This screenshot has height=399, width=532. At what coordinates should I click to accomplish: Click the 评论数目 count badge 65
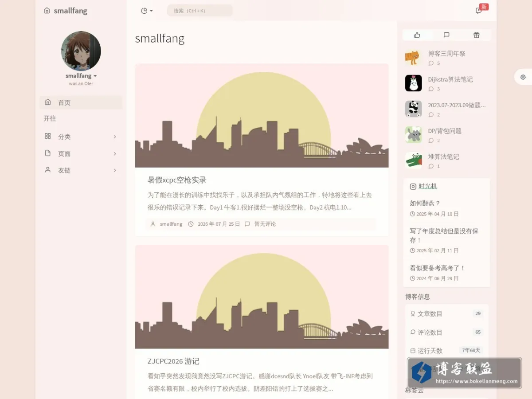coord(478,332)
